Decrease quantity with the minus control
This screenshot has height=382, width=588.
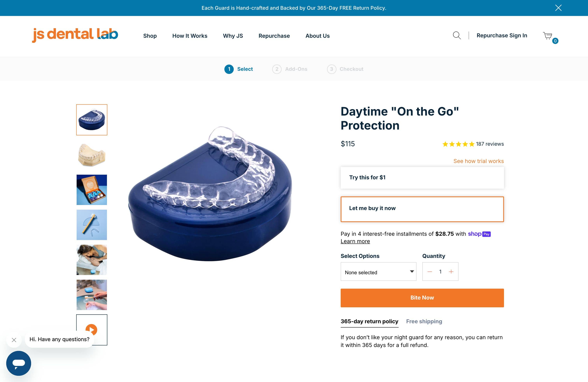click(429, 271)
